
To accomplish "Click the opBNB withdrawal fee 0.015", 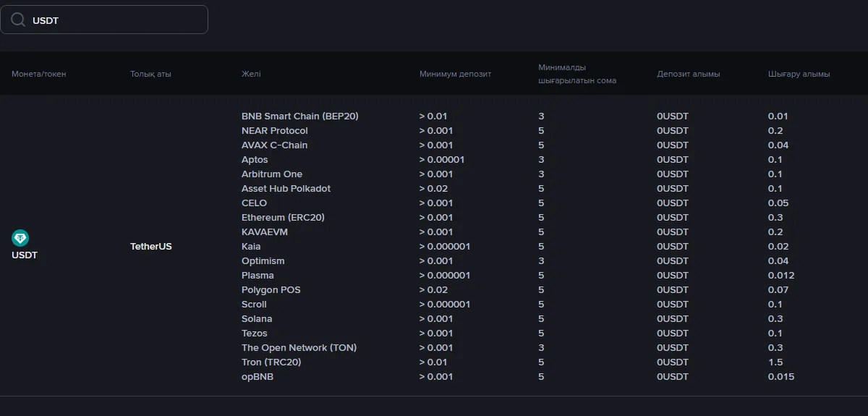I will tap(781, 376).
